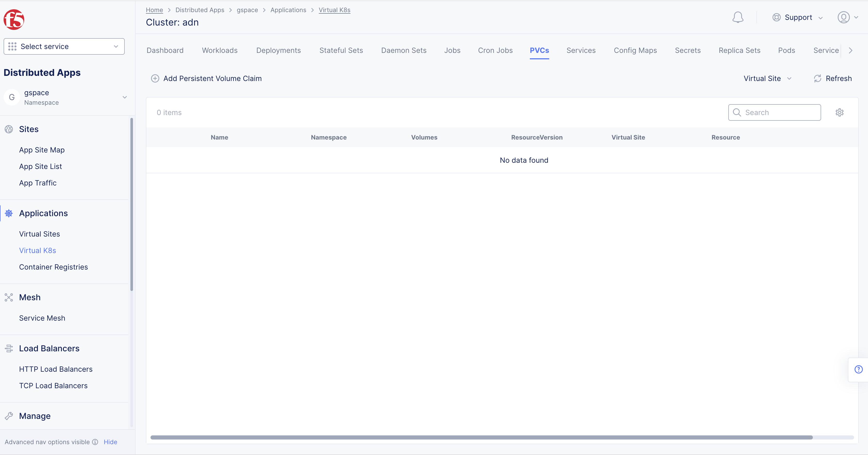Image resolution: width=868 pixels, height=455 pixels.
Task: Open the Home breadcrumb link
Action: tap(154, 10)
